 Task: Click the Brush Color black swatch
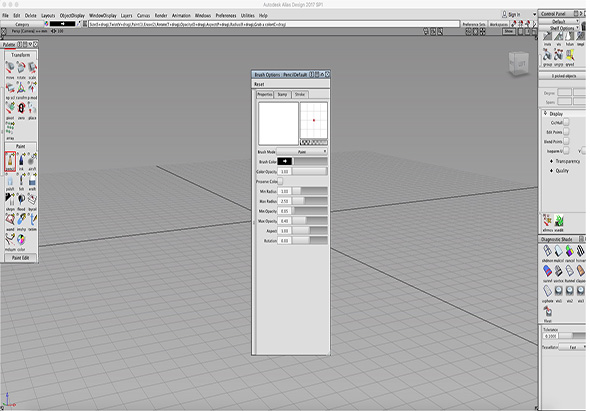click(285, 161)
